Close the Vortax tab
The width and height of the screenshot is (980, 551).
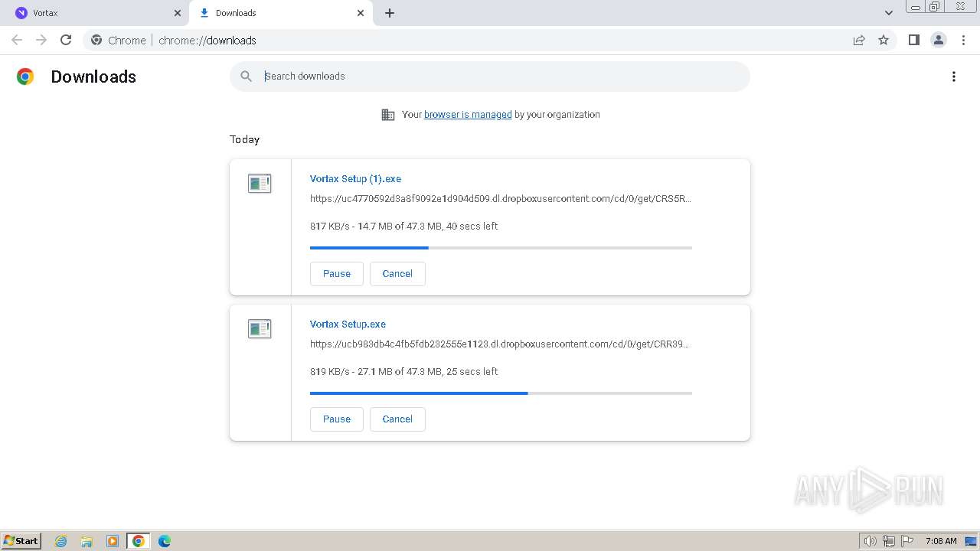(x=178, y=13)
